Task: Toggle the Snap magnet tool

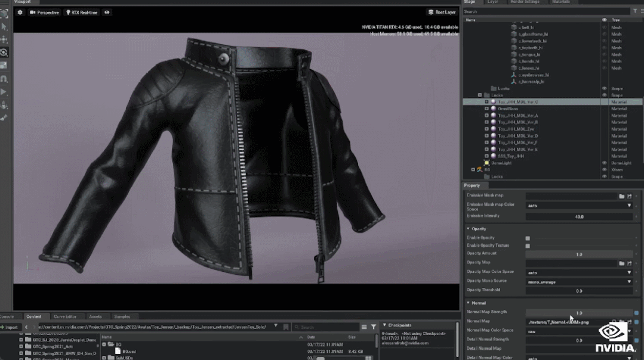Action: (x=4, y=79)
